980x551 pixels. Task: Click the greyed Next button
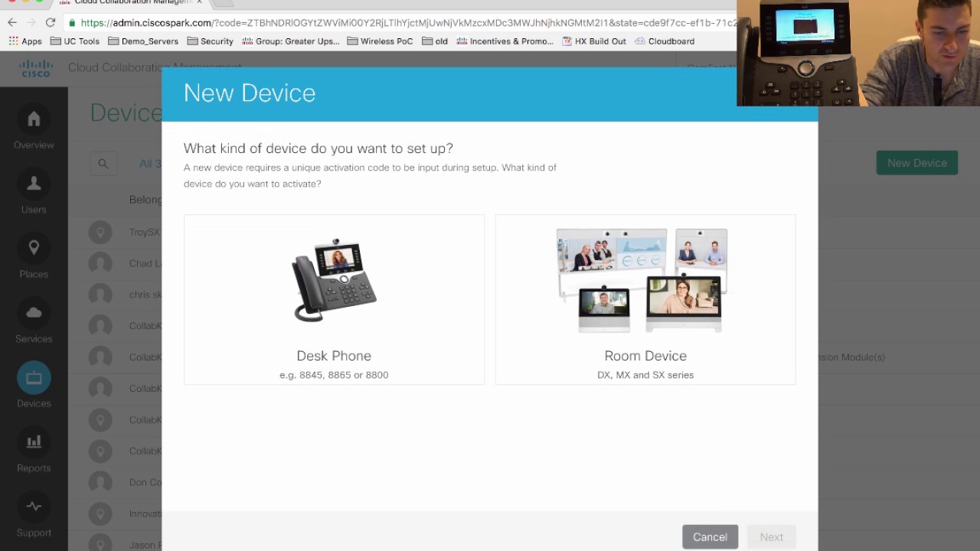[771, 537]
